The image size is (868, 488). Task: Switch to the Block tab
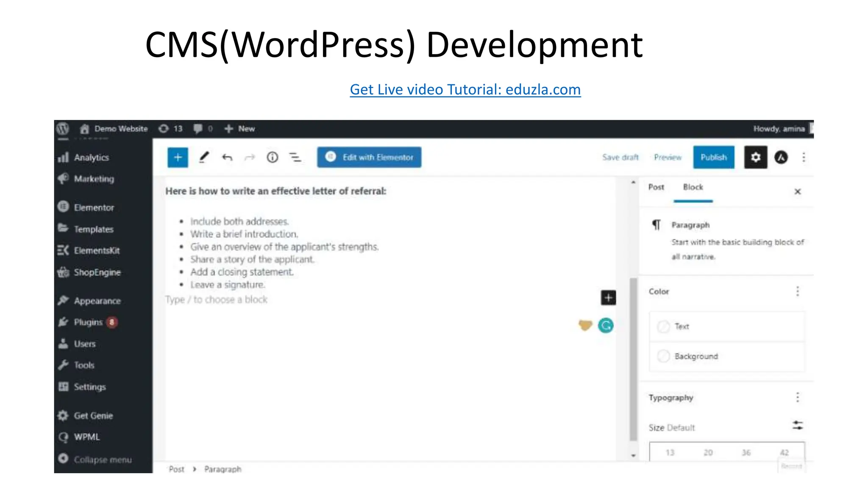coord(693,187)
